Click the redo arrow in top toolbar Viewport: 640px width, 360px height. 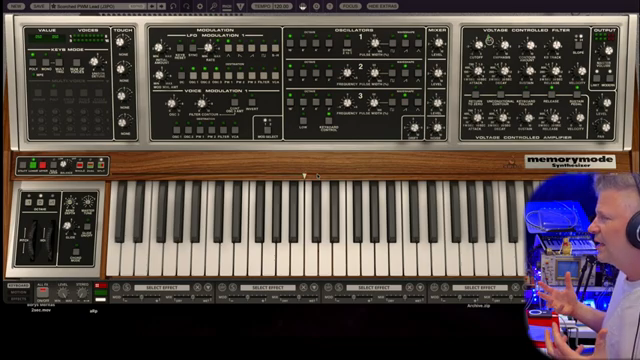point(187,6)
